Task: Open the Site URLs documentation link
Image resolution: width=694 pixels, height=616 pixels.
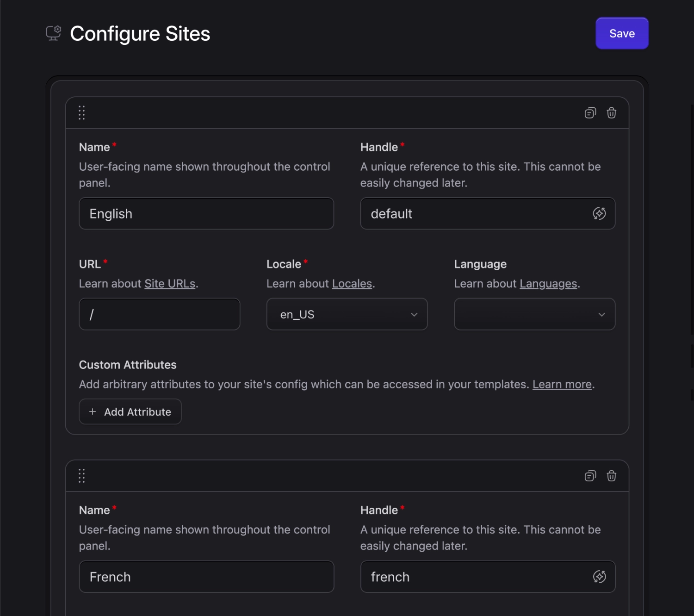Action: 169,283
